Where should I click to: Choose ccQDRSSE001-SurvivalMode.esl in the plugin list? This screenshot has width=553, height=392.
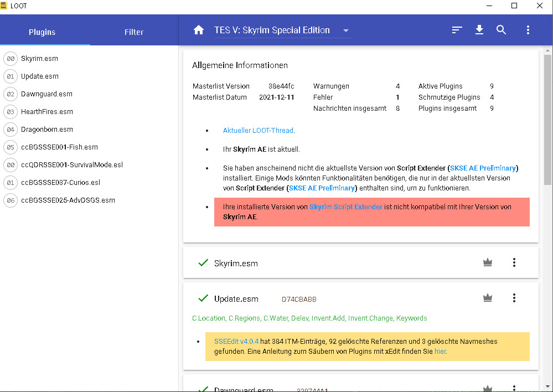(x=72, y=165)
